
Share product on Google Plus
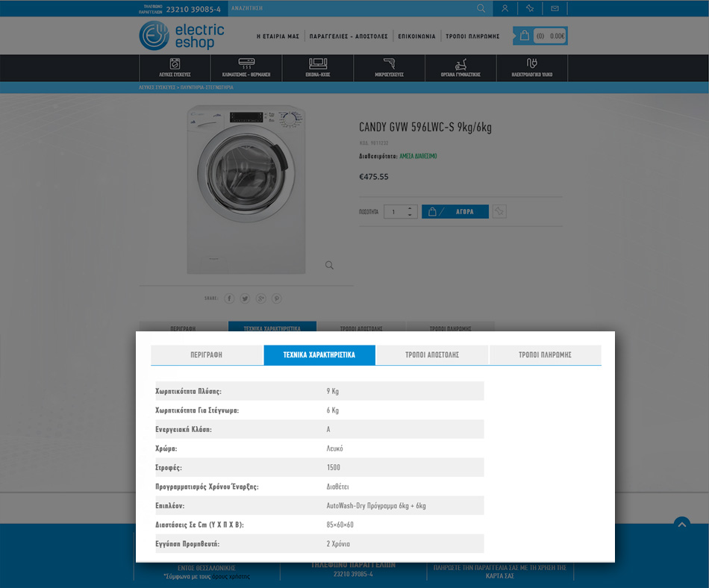(261, 298)
